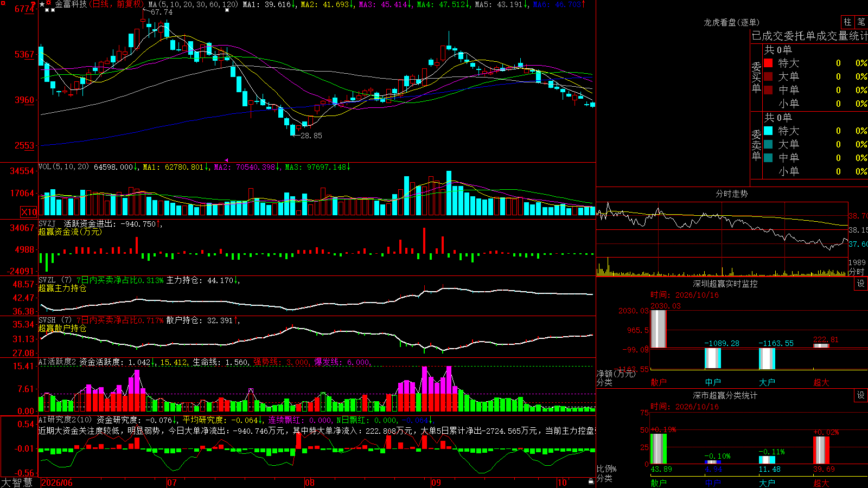Click the white info marker near MA1 label
This screenshot has height=488, width=868.
[227, 10]
